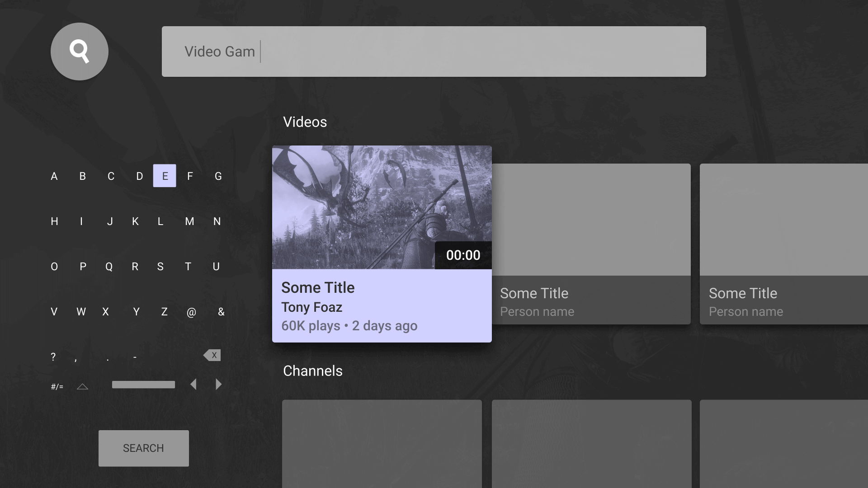Click the "Tony Foaz" author name
The image size is (868, 488).
[311, 307]
